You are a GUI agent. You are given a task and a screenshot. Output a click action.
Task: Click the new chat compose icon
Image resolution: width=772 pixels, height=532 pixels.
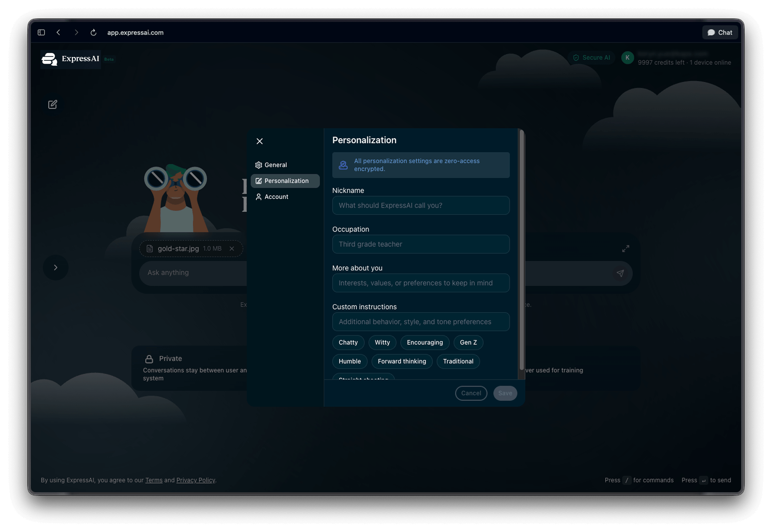(52, 104)
